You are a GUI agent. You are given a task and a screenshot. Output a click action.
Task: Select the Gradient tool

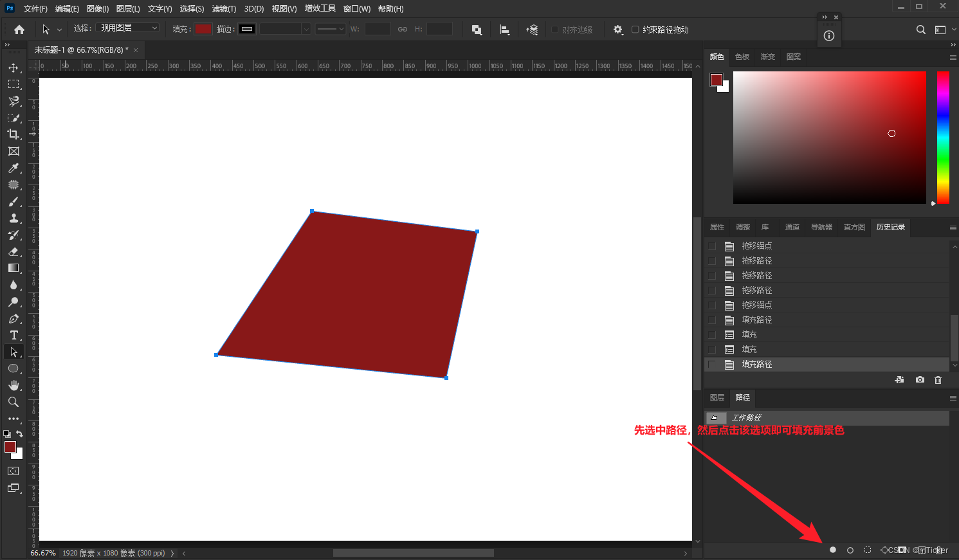[14, 268]
